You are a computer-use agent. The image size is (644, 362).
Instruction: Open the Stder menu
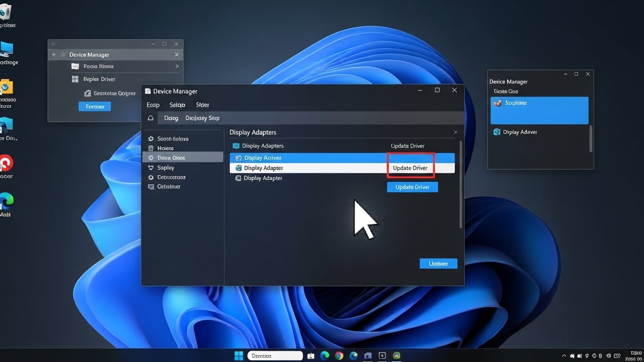pyautogui.click(x=202, y=105)
